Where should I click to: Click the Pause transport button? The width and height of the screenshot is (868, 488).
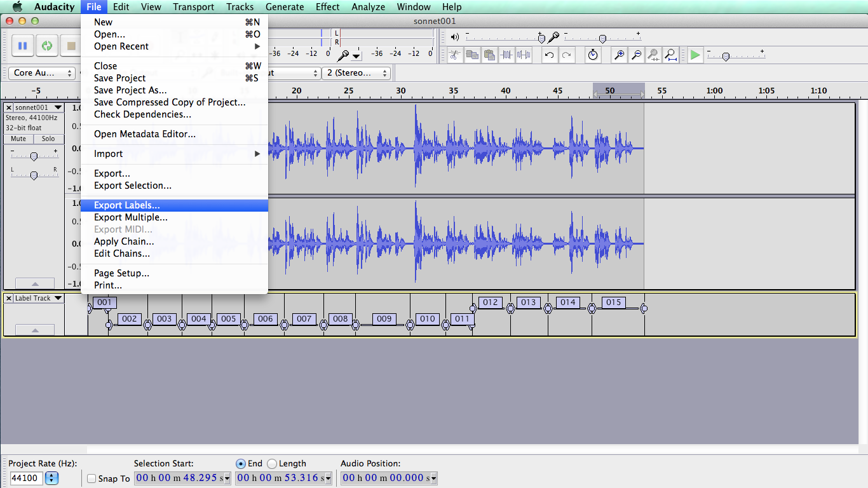(x=23, y=46)
